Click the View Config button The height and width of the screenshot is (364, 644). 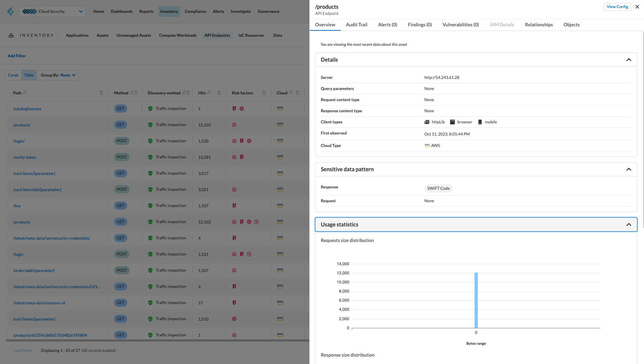617,6
